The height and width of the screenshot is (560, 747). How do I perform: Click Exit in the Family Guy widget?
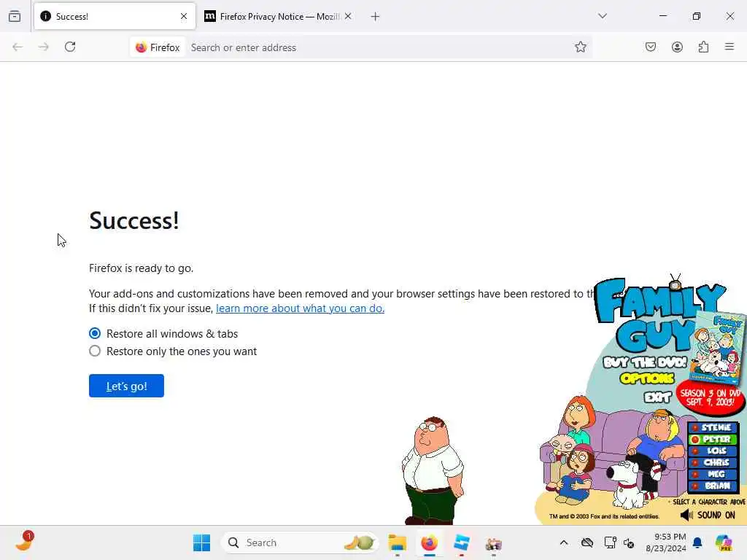[657, 397]
